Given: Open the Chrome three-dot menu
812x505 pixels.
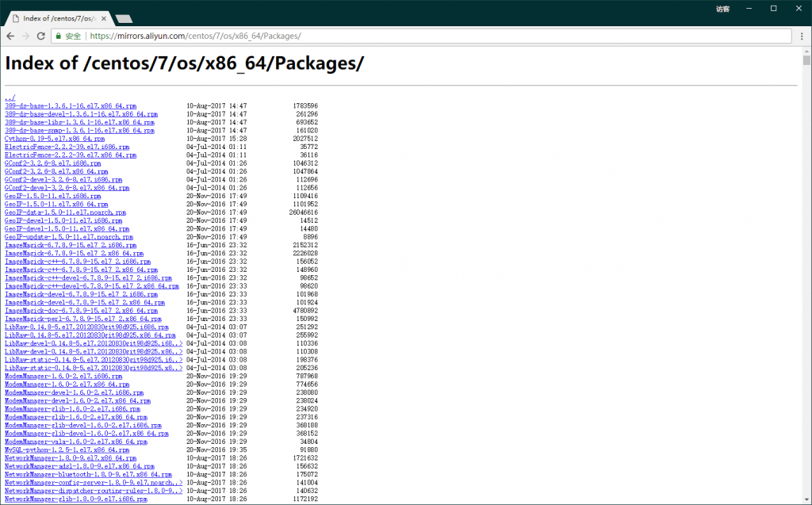Looking at the screenshot, I should [802, 36].
